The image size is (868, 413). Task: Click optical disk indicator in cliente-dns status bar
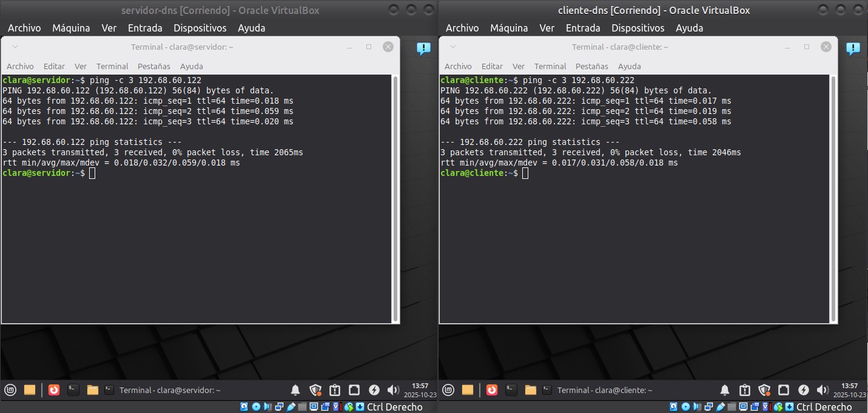[x=681, y=407]
